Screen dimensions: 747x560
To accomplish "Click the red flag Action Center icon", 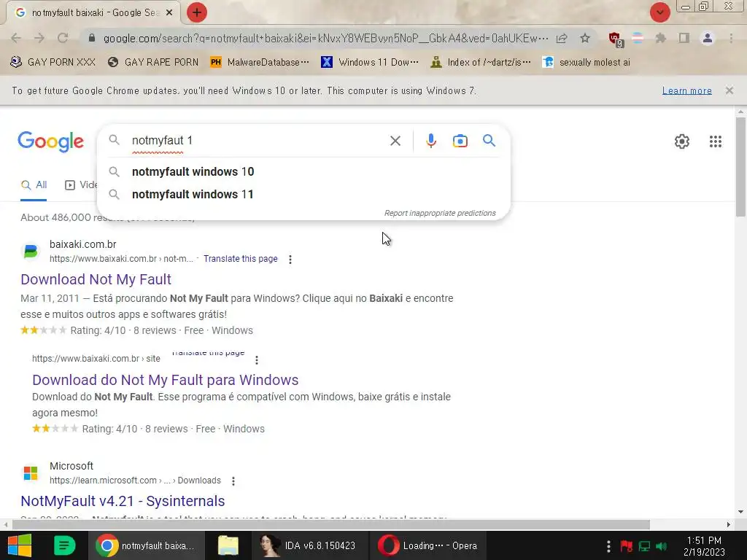I will [627, 545].
